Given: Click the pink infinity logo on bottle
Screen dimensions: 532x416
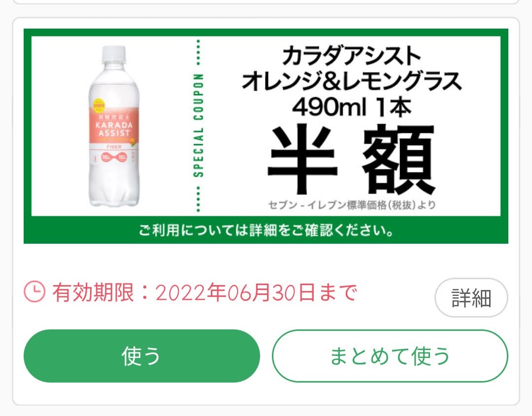Looking at the screenshot, I should [x=114, y=157].
